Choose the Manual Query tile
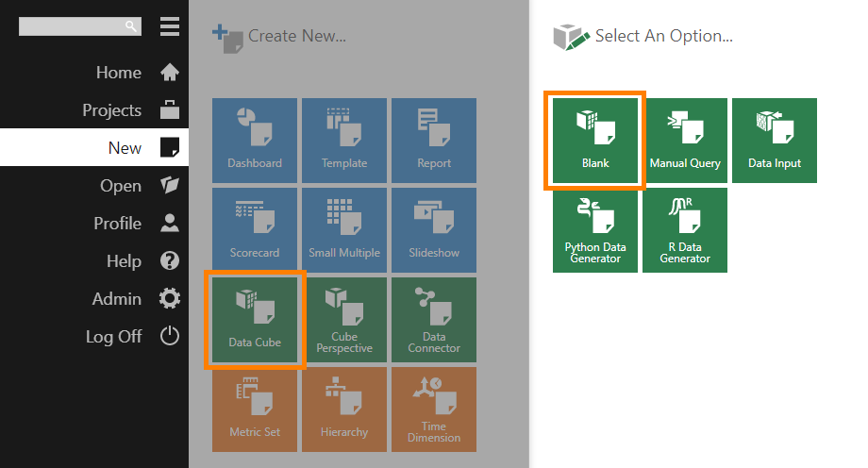The width and height of the screenshot is (868, 468). 685,141
